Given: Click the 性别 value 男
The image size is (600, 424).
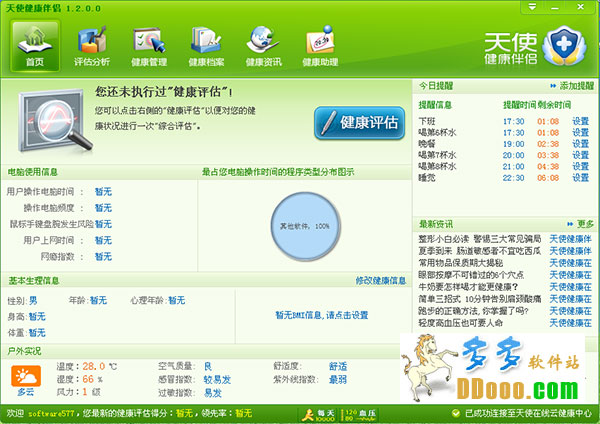Looking at the screenshot, I should pyautogui.click(x=33, y=301).
